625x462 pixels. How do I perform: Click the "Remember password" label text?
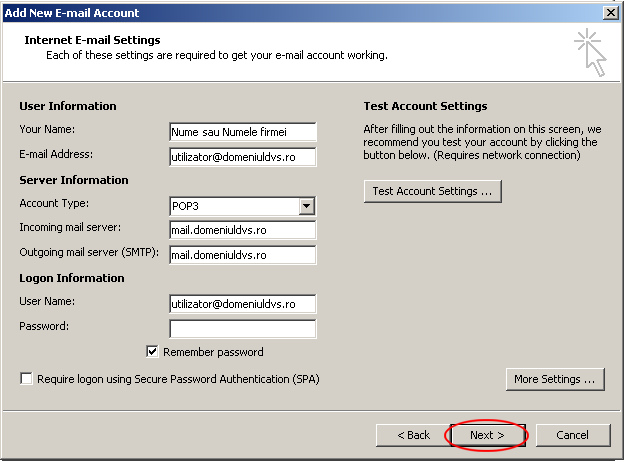pos(213,352)
